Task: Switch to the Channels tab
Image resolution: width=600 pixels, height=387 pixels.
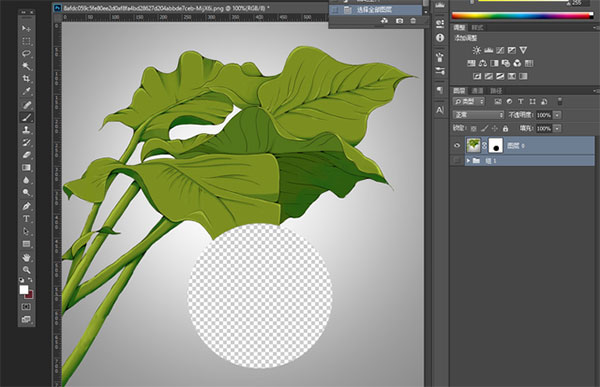Action: point(477,91)
